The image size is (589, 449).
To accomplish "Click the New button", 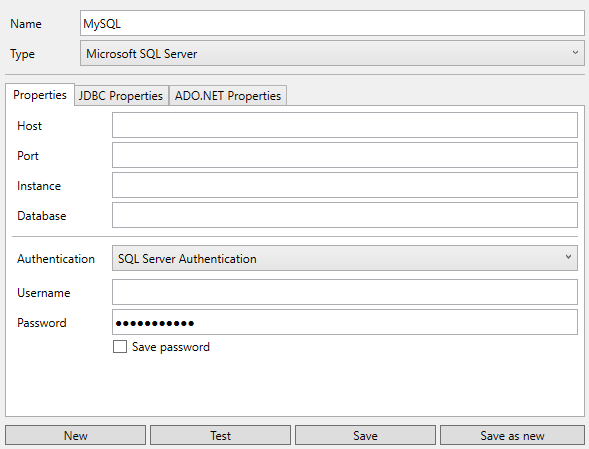I will point(76,435).
